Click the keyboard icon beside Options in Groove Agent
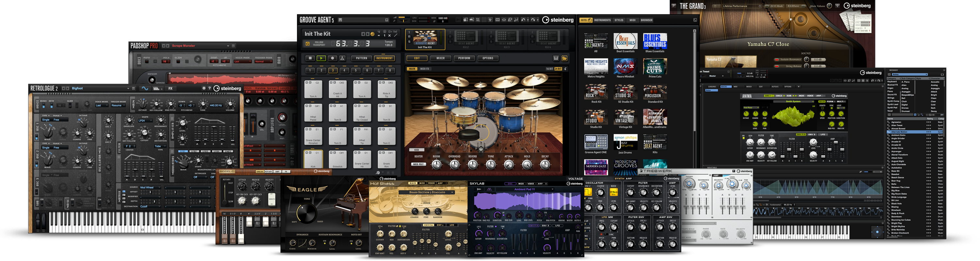980x261 pixels. coord(555,58)
